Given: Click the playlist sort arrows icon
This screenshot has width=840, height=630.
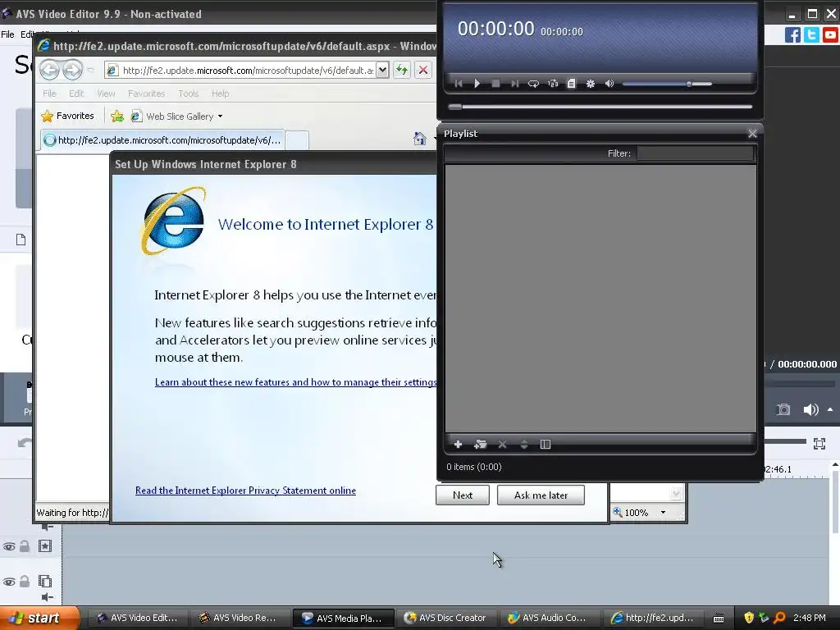Looking at the screenshot, I should (524, 444).
